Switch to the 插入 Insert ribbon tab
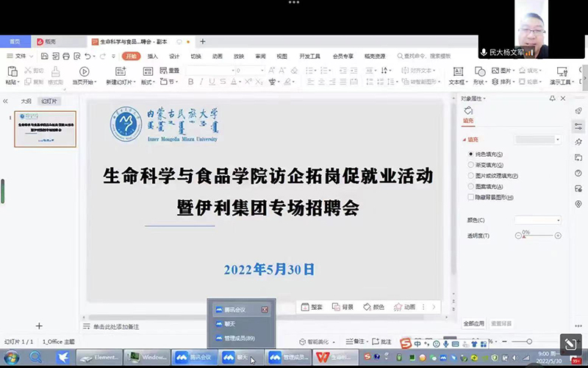Image resolution: width=588 pixels, height=368 pixels. (x=153, y=57)
